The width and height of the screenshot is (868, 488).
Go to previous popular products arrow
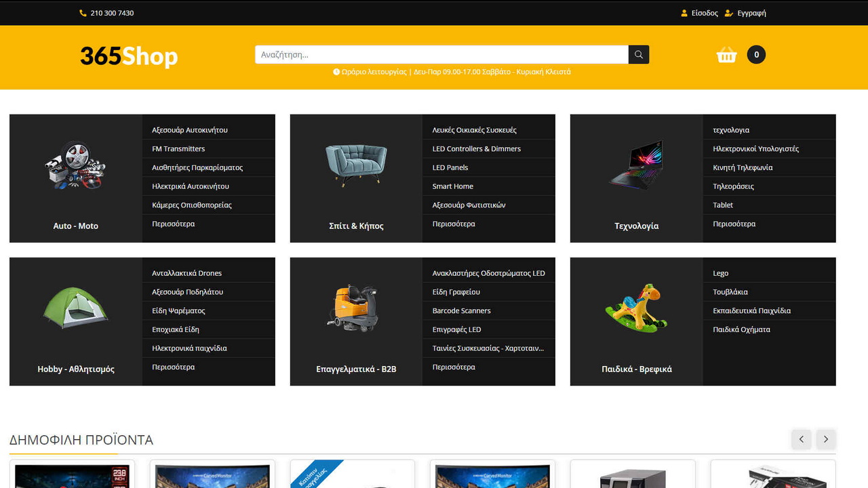pyautogui.click(x=801, y=439)
